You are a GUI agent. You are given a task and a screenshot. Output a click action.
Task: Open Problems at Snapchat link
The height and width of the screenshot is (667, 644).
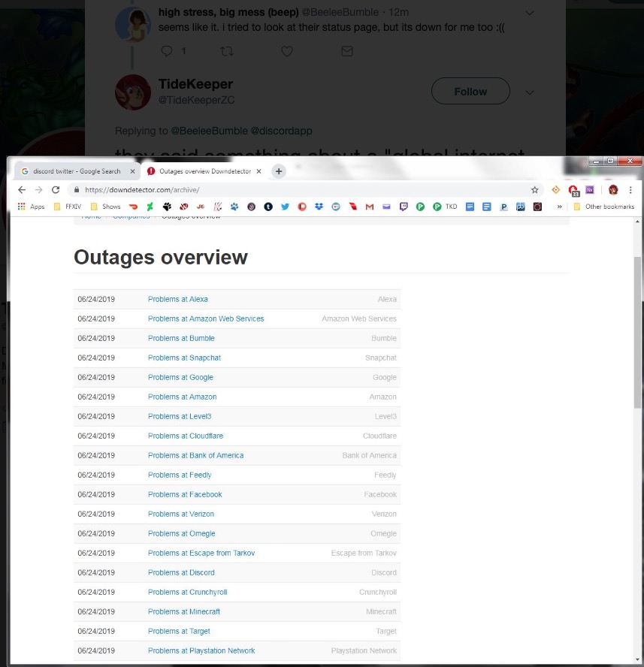click(x=184, y=358)
